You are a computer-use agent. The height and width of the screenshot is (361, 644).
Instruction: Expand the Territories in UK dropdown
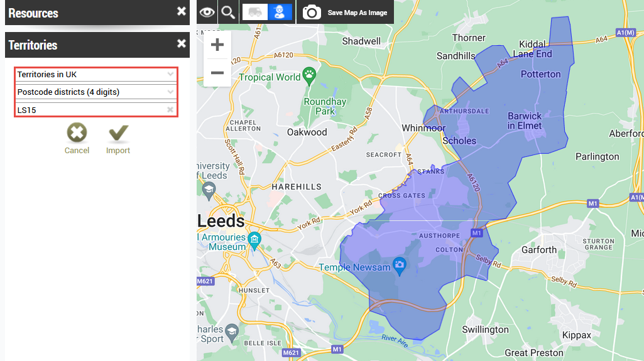point(170,74)
